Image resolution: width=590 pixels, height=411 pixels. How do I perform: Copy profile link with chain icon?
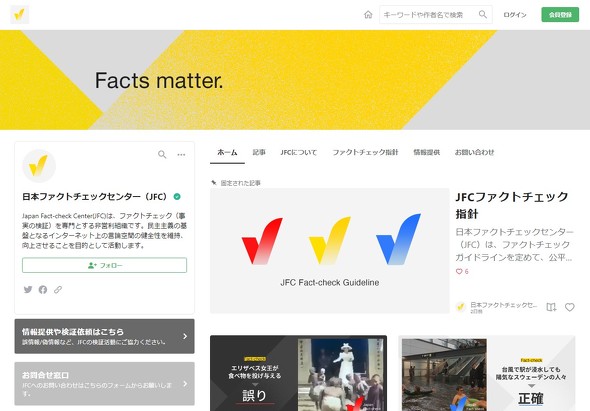pyautogui.click(x=58, y=289)
